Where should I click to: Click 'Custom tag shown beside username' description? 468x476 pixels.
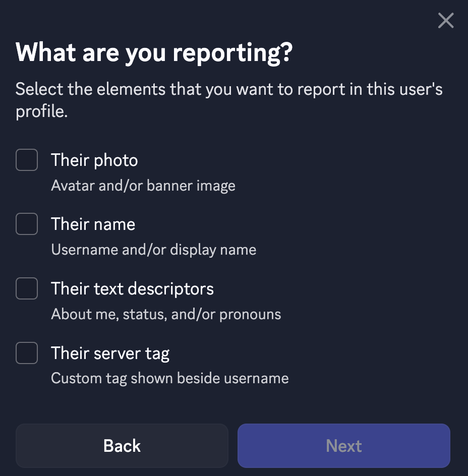[170, 378]
